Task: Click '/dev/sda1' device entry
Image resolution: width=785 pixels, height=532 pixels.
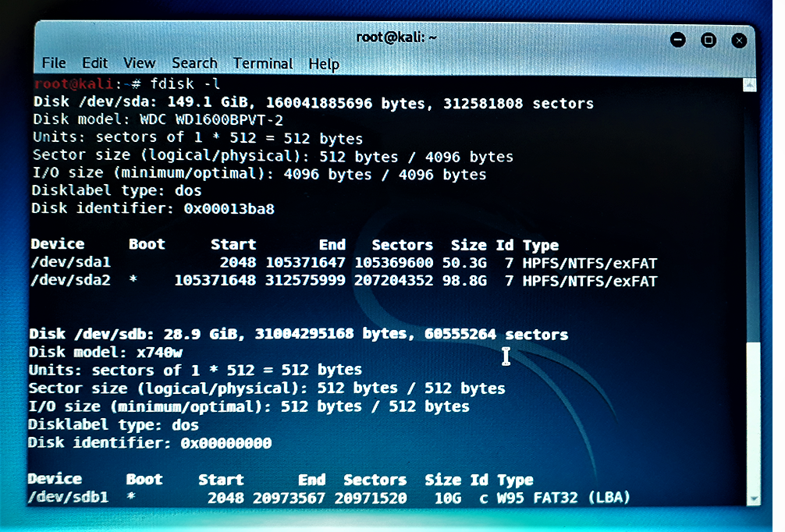Action: pyautogui.click(x=70, y=262)
